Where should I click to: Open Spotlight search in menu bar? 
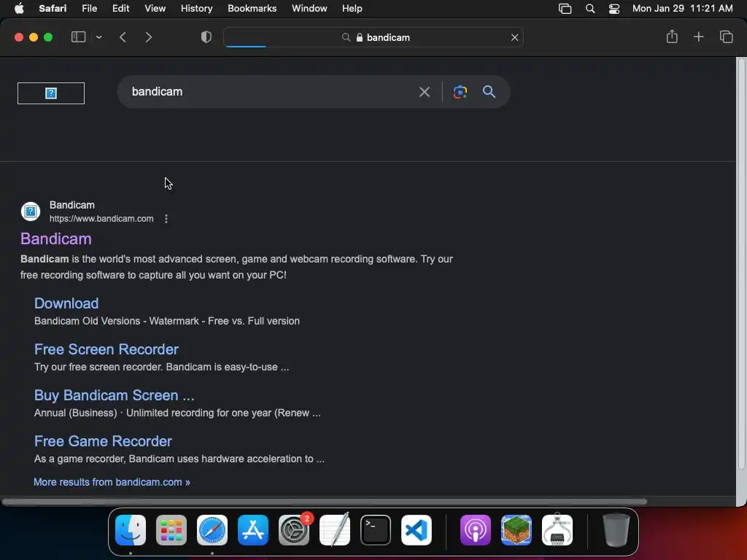pos(589,9)
